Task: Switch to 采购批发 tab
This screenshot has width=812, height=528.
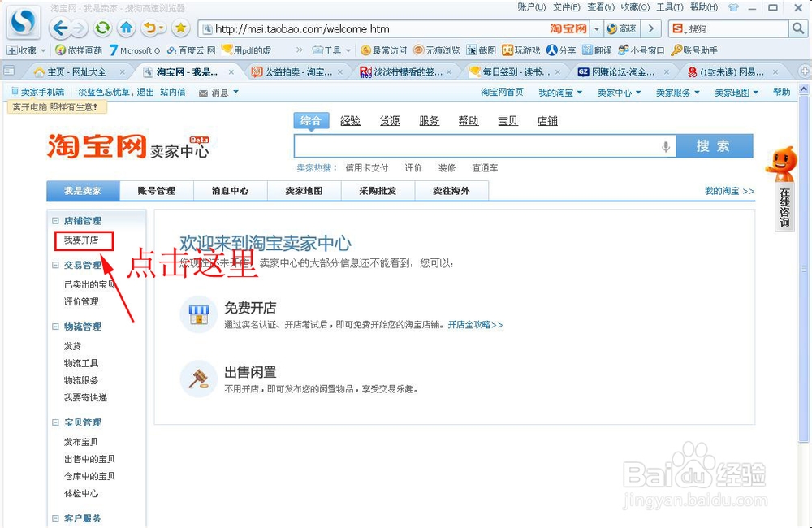Action: pos(378,191)
